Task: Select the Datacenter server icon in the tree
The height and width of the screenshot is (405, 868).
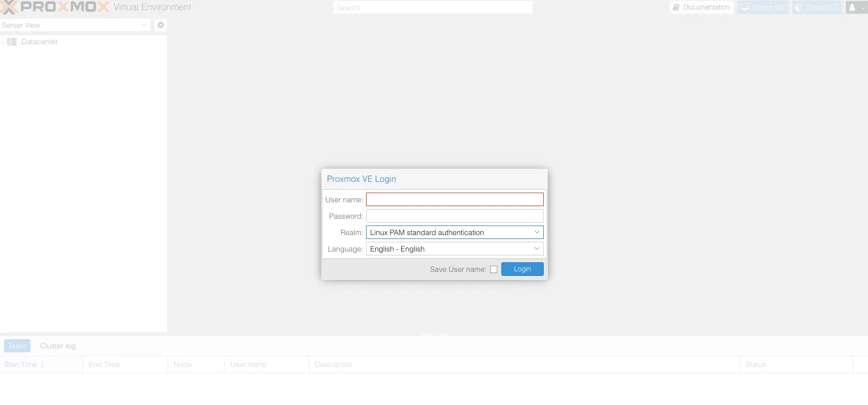Action: point(11,41)
